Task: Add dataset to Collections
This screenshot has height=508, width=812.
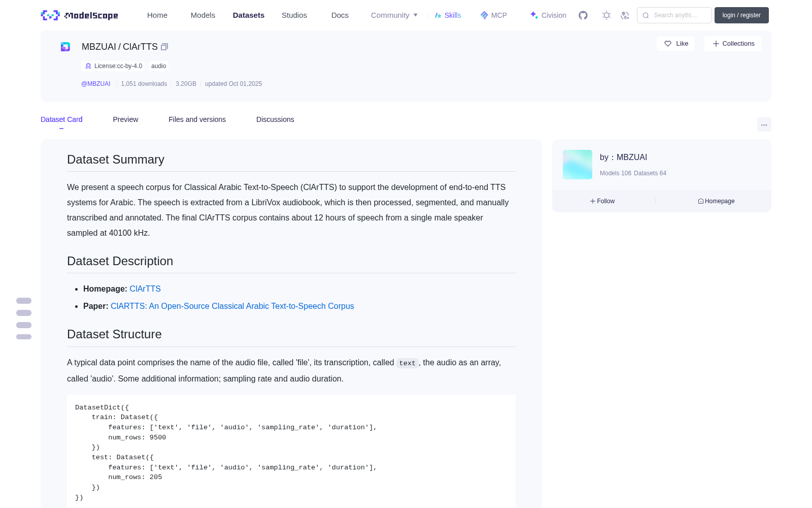Action: (x=733, y=44)
